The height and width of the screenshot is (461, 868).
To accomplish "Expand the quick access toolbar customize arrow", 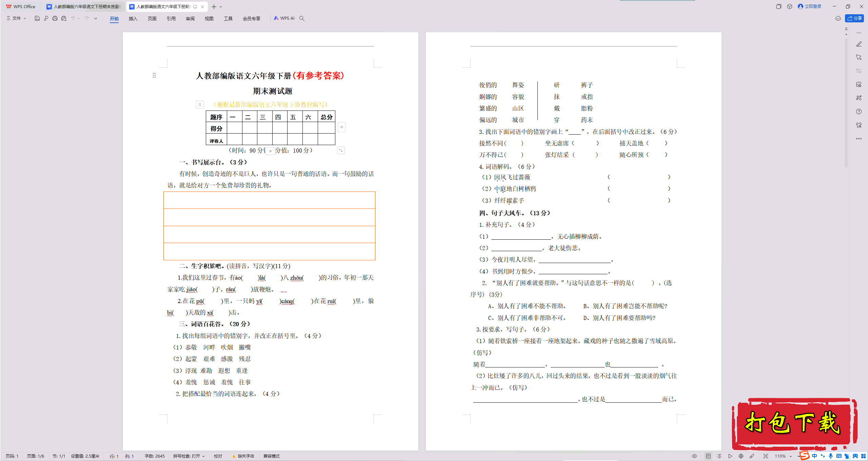I will tap(96, 18).
